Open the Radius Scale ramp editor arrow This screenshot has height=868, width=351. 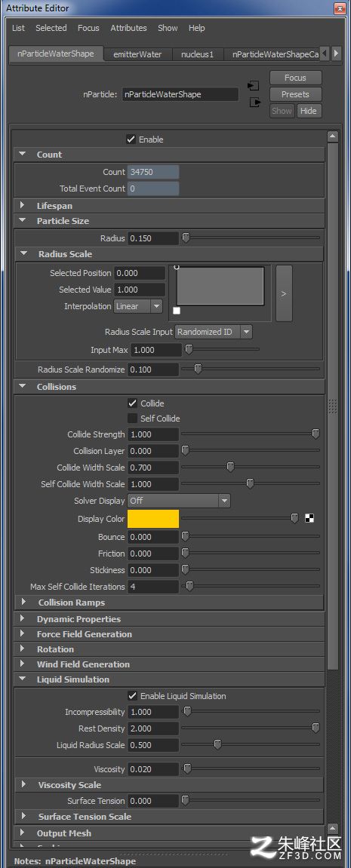point(284,293)
